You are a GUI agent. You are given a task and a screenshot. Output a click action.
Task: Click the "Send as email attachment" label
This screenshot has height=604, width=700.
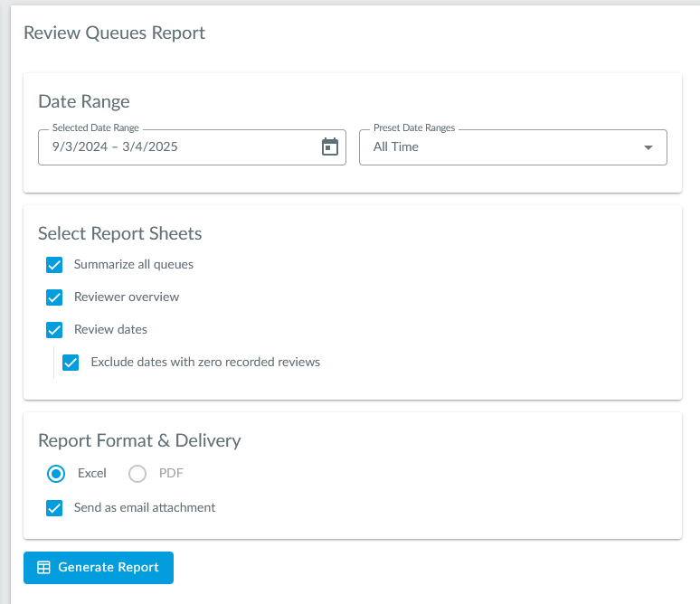tap(145, 508)
